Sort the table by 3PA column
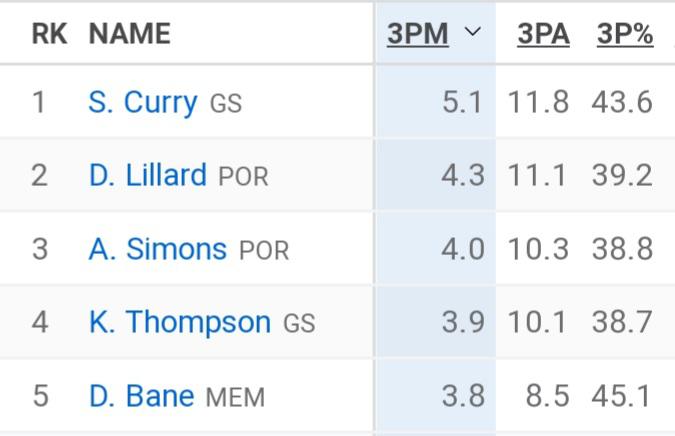The height and width of the screenshot is (436, 675). pos(543,34)
